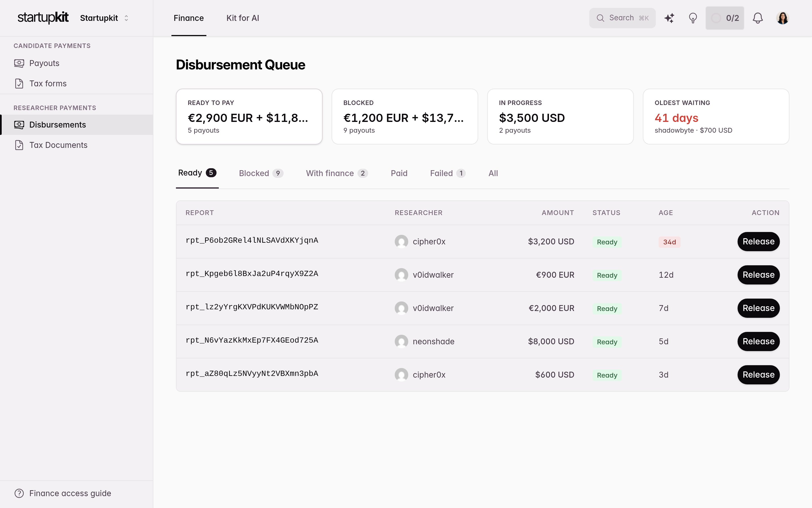Switch to the Paid tab
The width and height of the screenshot is (812, 508).
coord(399,173)
